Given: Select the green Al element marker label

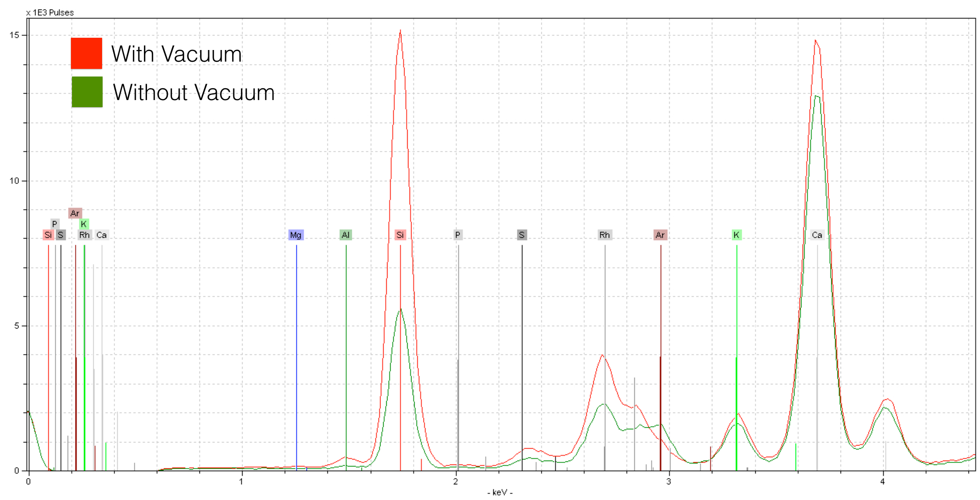Looking at the screenshot, I should (x=346, y=235).
